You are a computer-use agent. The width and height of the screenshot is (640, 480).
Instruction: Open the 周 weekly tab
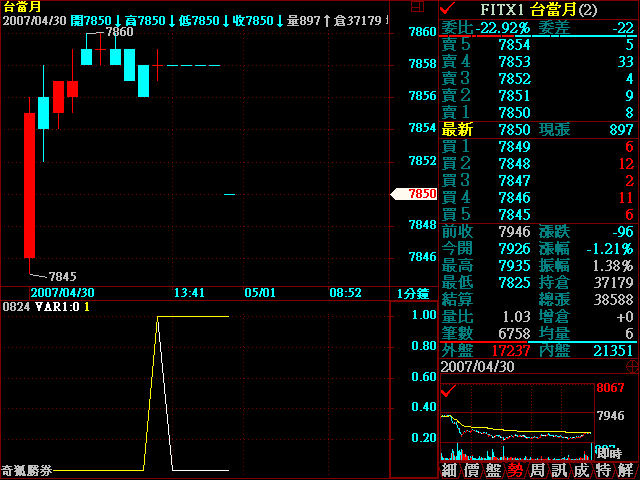tap(537, 470)
